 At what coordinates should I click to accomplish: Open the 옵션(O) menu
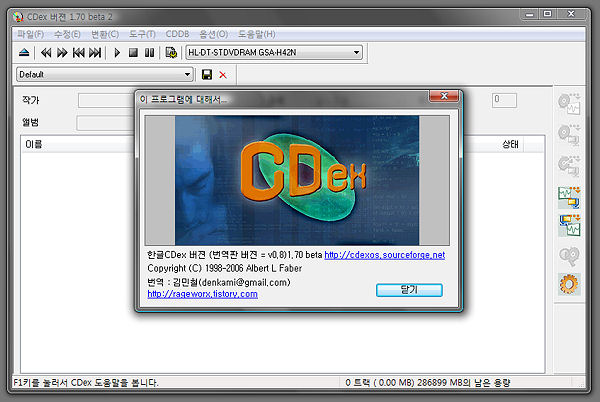(213, 34)
